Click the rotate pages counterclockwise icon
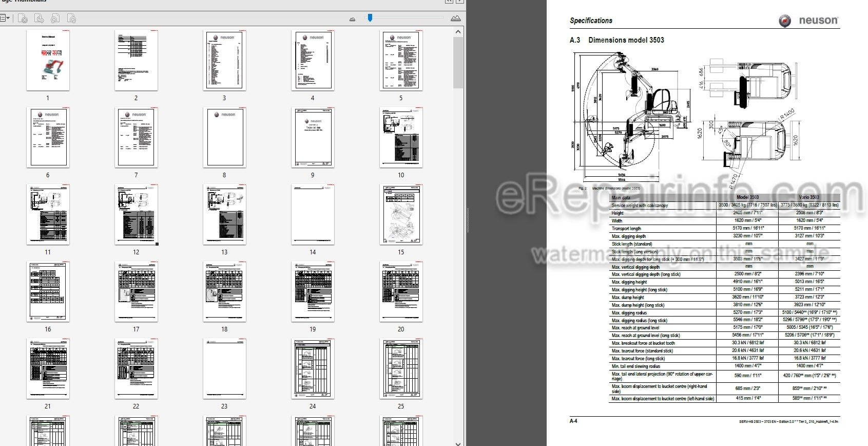The width and height of the screenshot is (868, 446). [55, 18]
